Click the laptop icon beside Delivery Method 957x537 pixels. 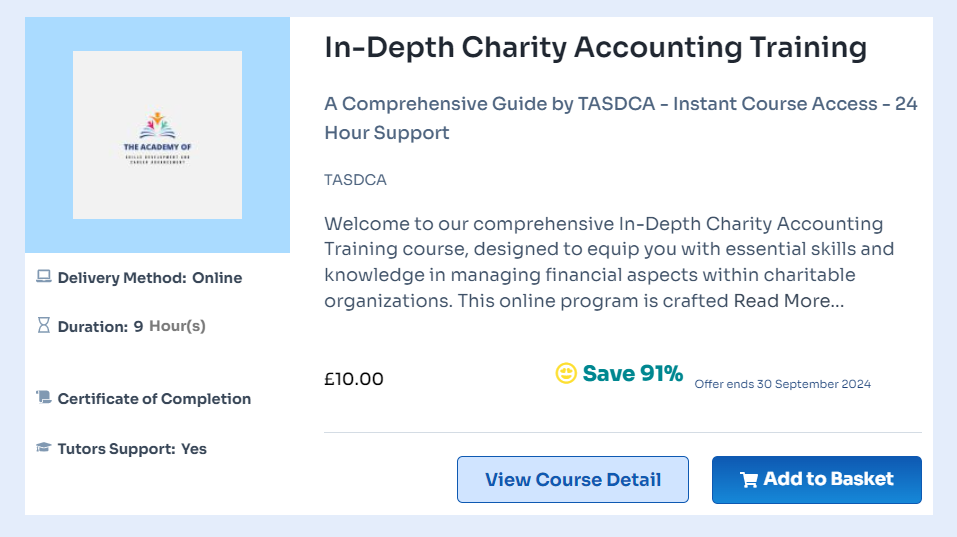(x=43, y=277)
